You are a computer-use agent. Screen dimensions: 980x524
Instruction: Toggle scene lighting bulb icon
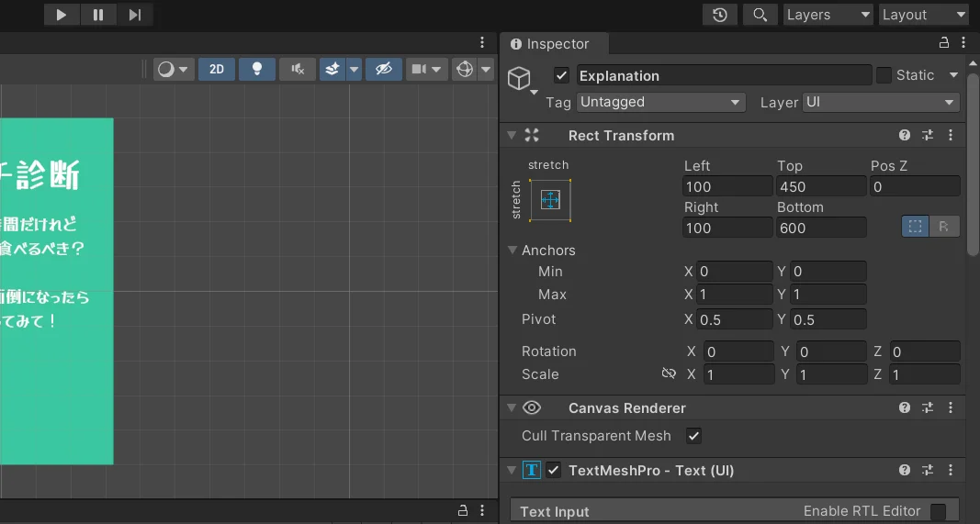257,69
